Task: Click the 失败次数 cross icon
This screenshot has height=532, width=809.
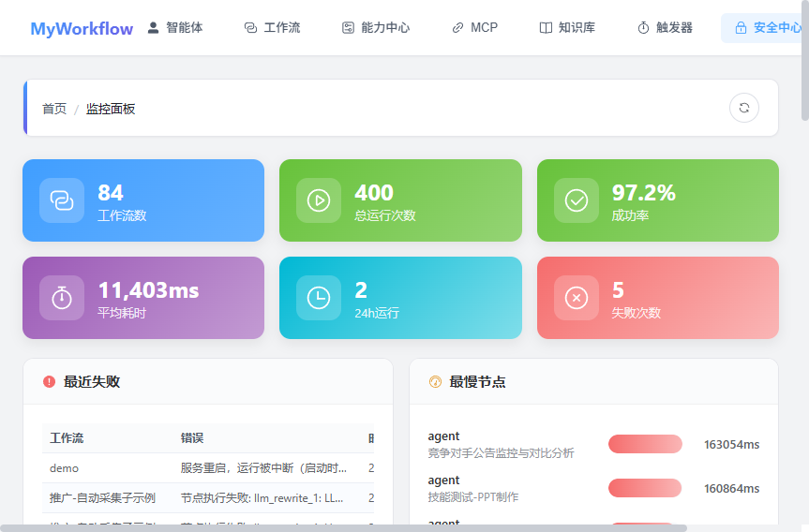Action: pyautogui.click(x=577, y=298)
